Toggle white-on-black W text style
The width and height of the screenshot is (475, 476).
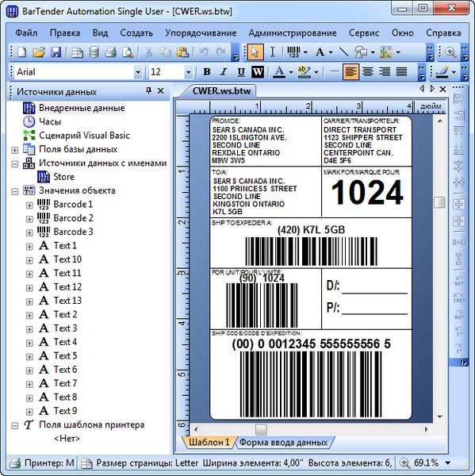[x=258, y=72]
